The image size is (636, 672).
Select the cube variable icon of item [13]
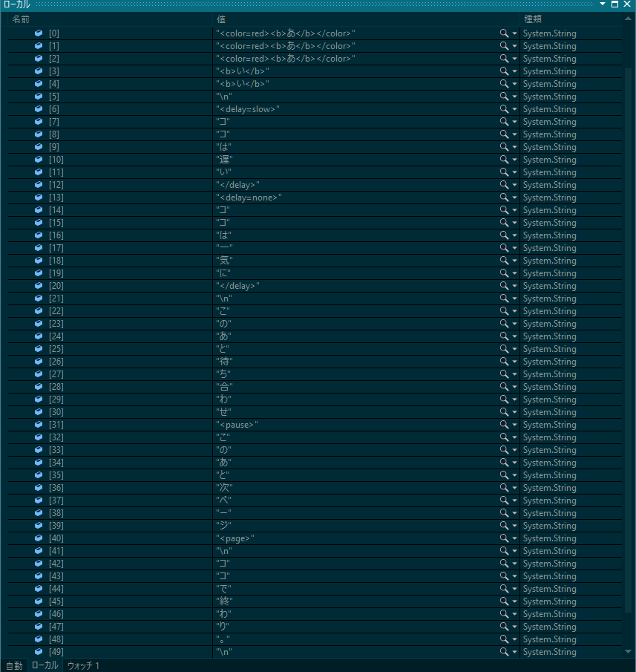pyautogui.click(x=39, y=198)
